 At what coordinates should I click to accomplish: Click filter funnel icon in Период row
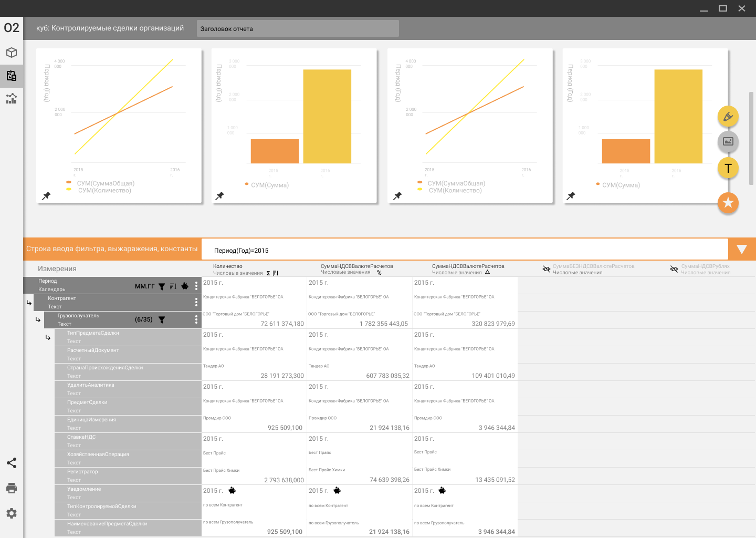pyautogui.click(x=162, y=286)
